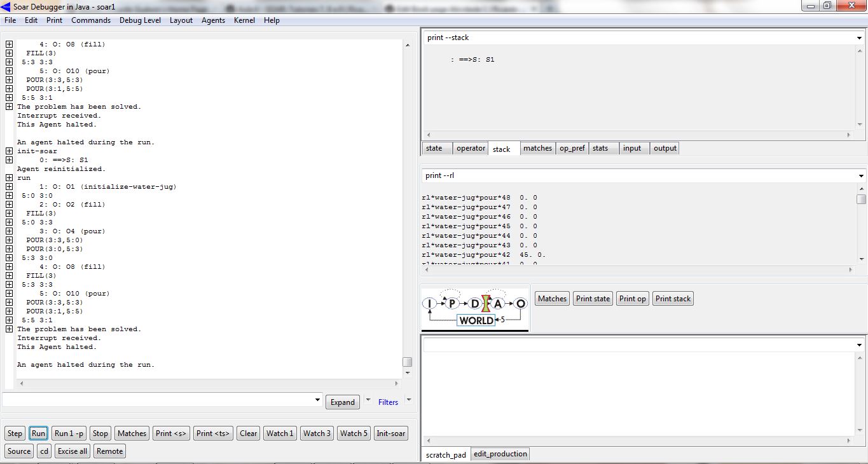The image size is (868, 464).
Task: Switch to the op_pref tab
Action: 572,148
